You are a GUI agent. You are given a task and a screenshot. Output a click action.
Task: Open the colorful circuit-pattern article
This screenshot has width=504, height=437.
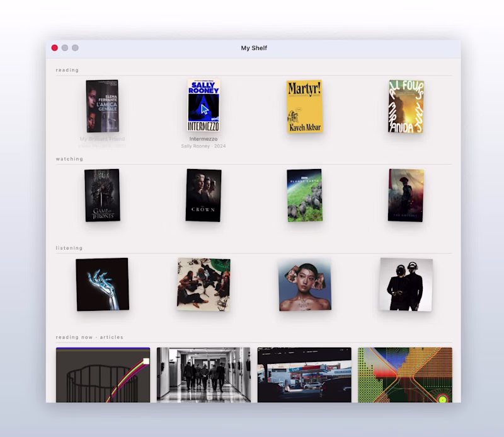[x=405, y=375]
